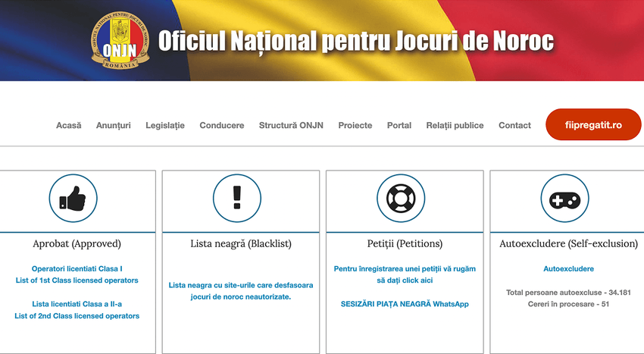Select Conducere in the navigation bar

point(222,125)
